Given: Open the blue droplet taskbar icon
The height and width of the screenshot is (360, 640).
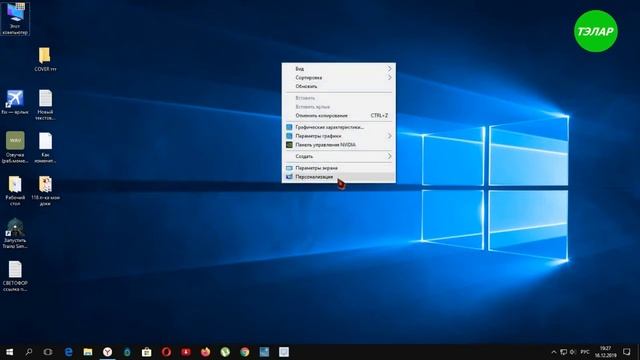Looking at the screenshot, I should pos(127,352).
